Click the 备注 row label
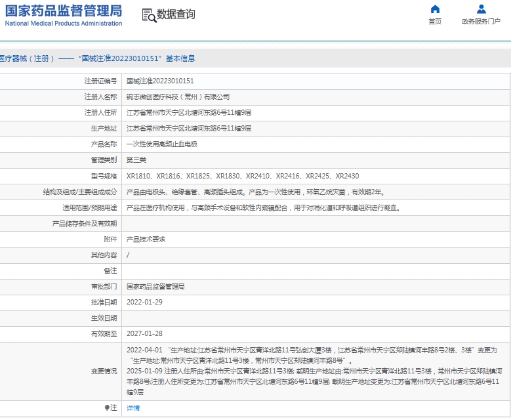Screen dimensions: 511x420 110,270
